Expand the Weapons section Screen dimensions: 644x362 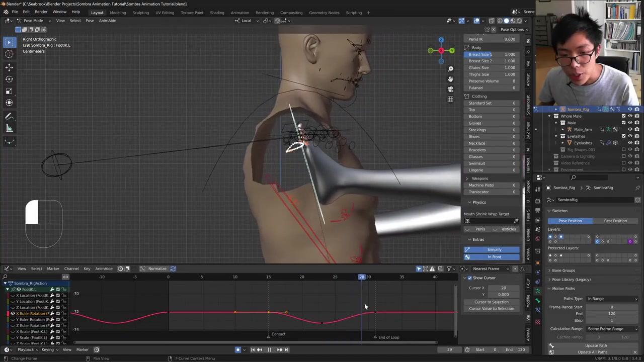(x=467, y=178)
